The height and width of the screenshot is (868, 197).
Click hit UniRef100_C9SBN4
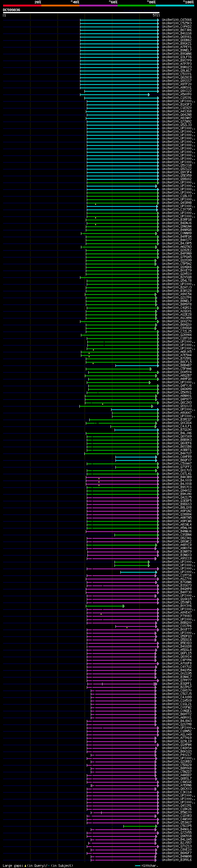coord(177,535)
